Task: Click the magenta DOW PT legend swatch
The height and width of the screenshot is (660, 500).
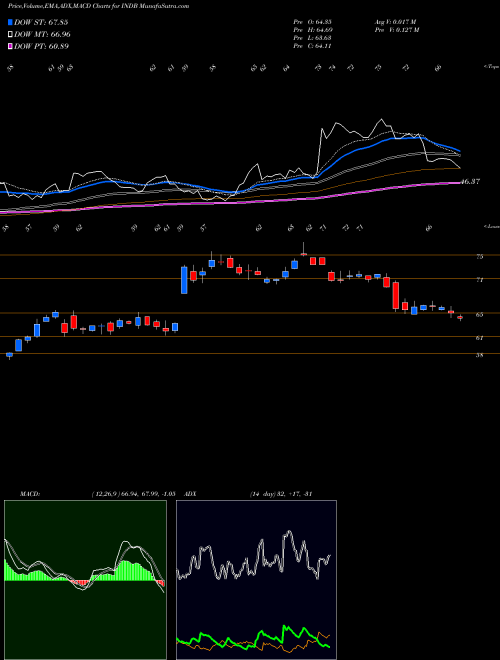Action: point(10,46)
